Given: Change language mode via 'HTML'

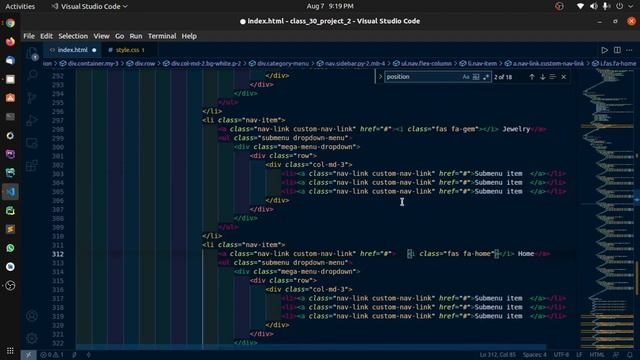Looking at the screenshot, I should pyautogui.click(x=597, y=355).
